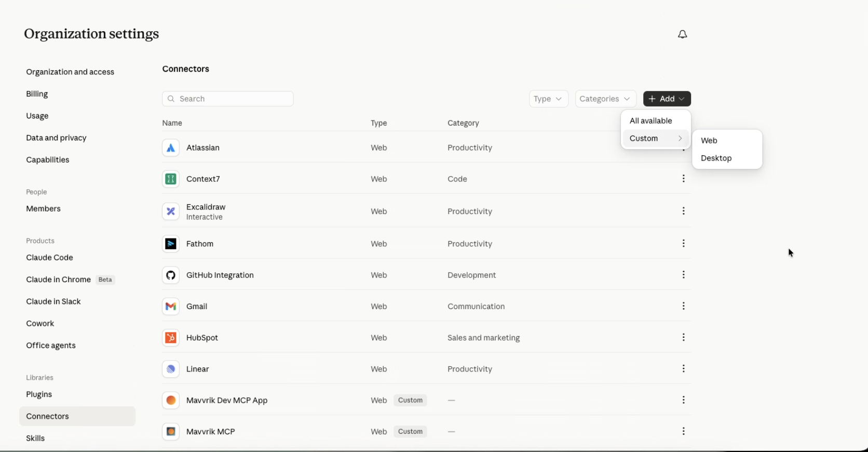Open the Members page
Screen dimensions: 868x452
pyautogui.click(x=44, y=209)
